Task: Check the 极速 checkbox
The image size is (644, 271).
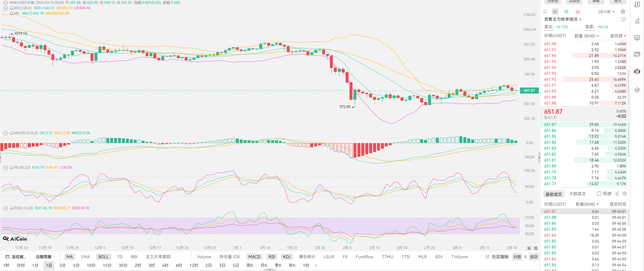Action: (x=599, y=194)
